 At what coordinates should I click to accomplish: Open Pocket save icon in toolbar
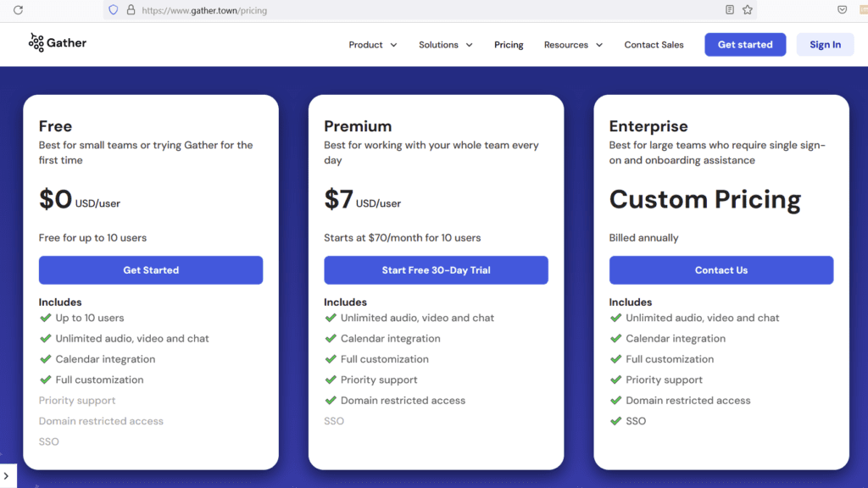pyautogui.click(x=843, y=10)
